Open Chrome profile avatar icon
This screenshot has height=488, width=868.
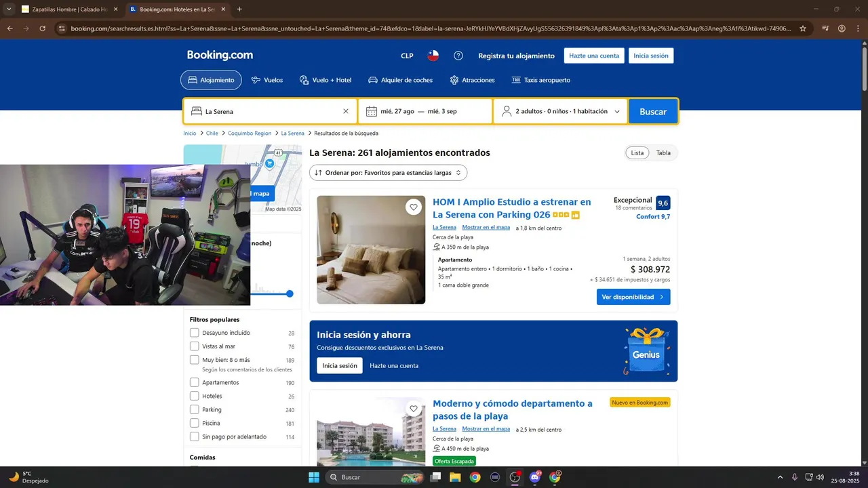[842, 28]
